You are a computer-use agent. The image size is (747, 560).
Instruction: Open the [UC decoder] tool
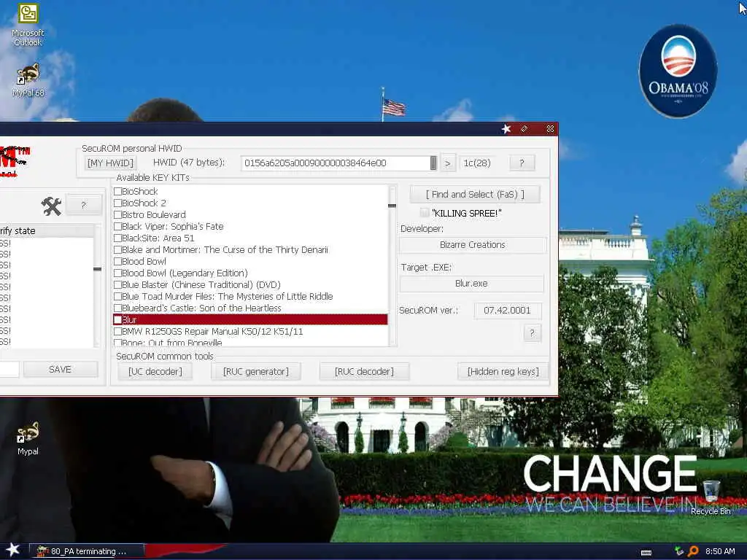(x=155, y=371)
